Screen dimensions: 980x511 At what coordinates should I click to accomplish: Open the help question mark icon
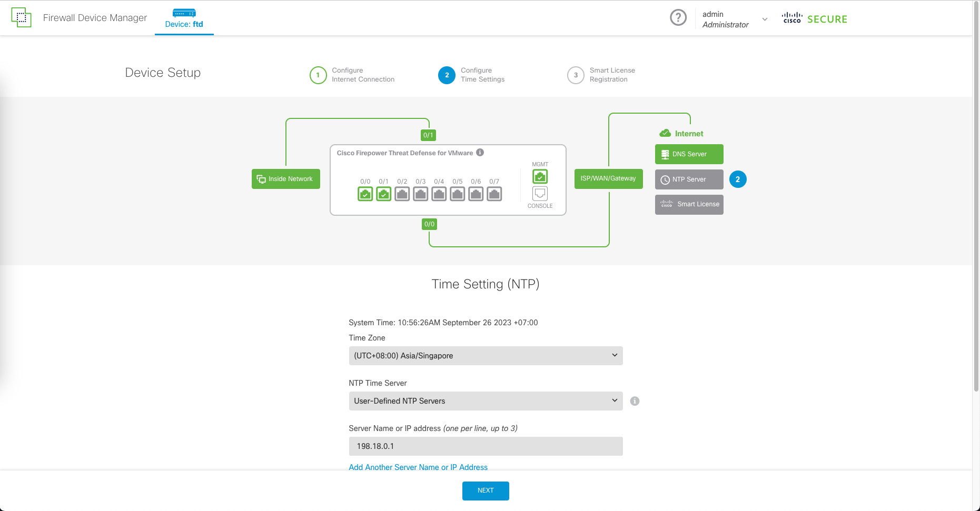click(x=678, y=18)
